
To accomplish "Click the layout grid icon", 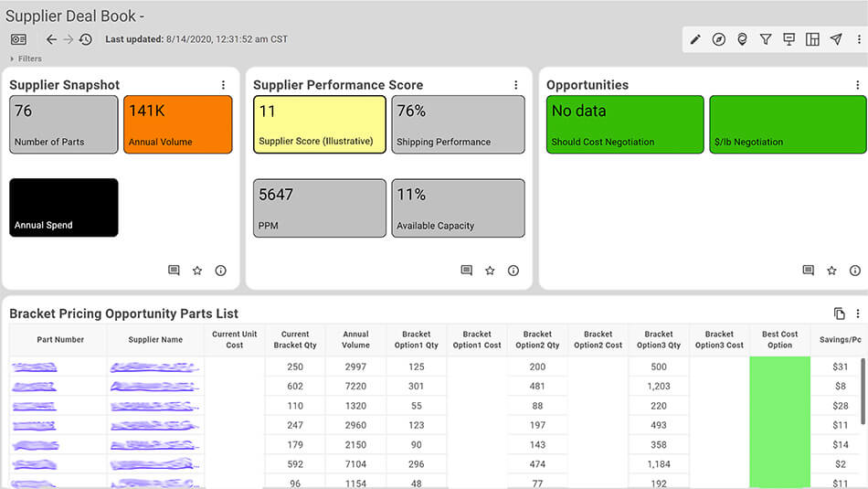I will 812,39.
